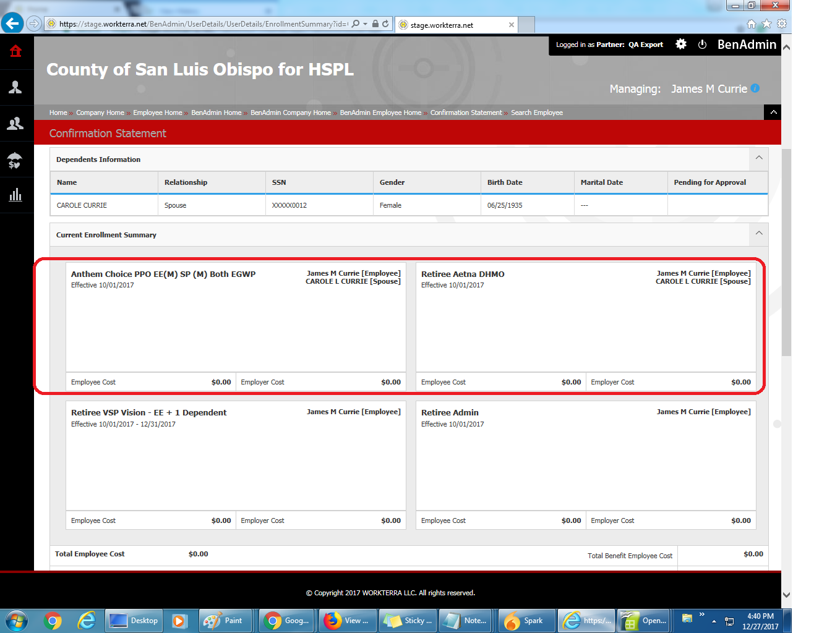Click the power logout icon
Screen dimensions: 840x633
[x=702, y=45]
